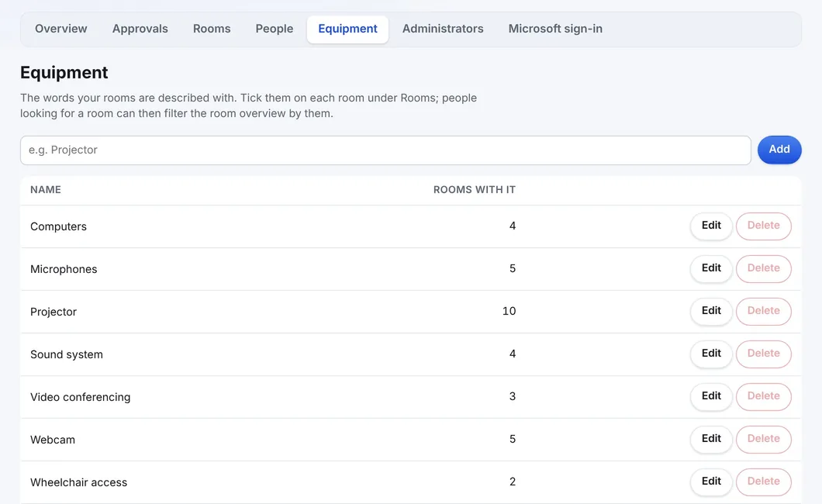Click the ROOMS WITH IT column header

pyautogui.click(x=475, y=190)
